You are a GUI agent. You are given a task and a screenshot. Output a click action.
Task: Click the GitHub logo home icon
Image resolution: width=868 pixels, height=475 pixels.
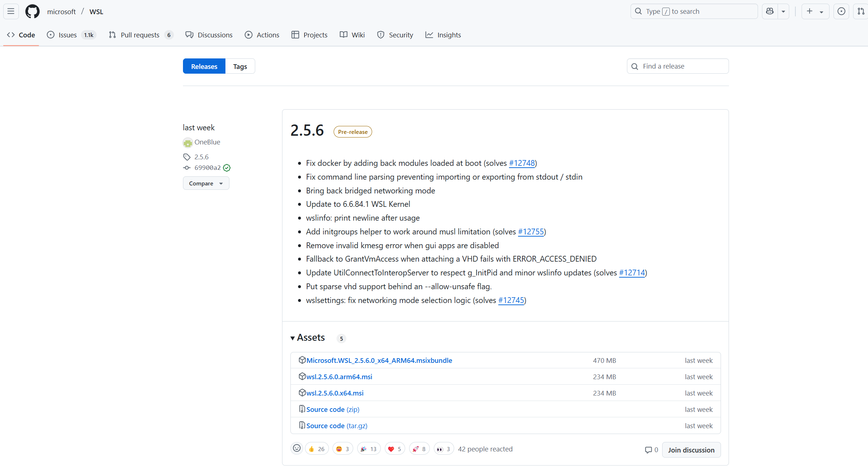click(x=32, y=12)
